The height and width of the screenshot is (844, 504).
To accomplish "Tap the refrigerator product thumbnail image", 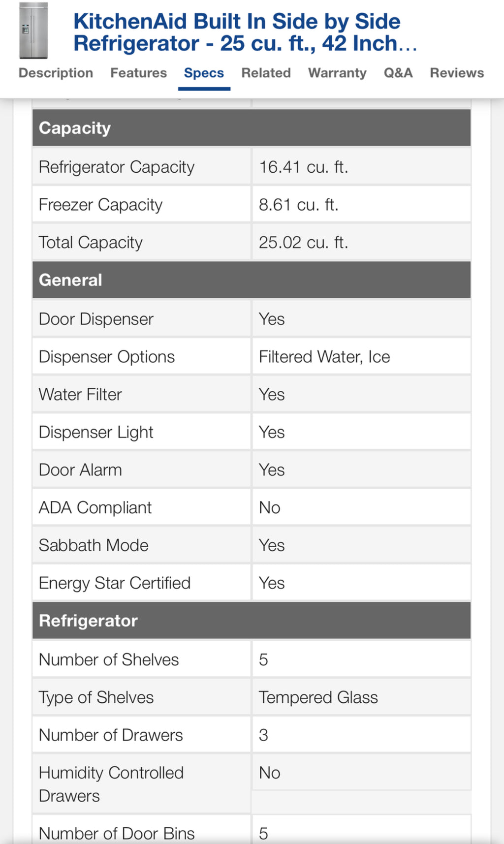I will coord(33,31).
